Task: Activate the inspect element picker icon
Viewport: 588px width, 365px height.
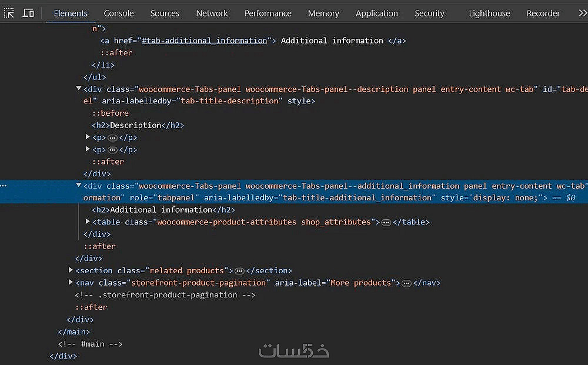Action: (x=9, y=13)
